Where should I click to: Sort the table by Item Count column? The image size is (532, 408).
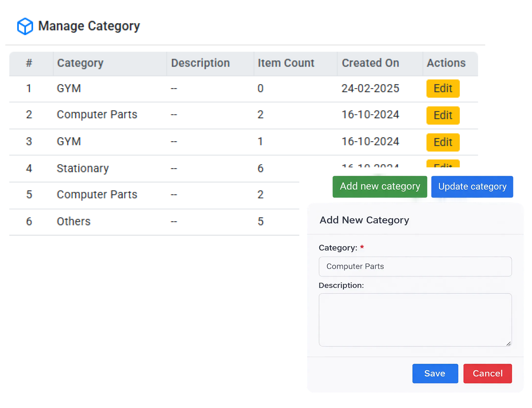[x=286, y=63]
